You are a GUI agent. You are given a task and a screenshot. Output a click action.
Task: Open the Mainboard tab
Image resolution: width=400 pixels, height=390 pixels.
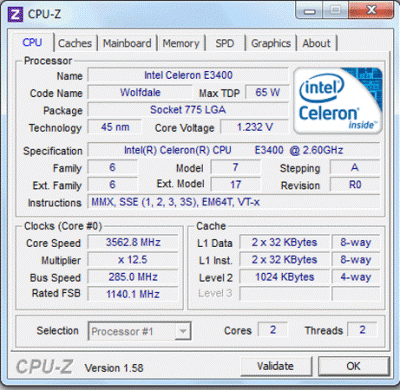[127, 43]
